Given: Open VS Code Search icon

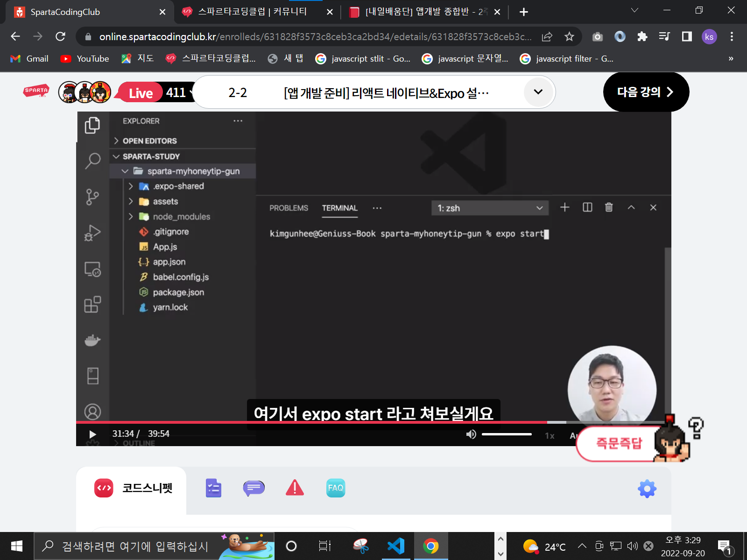Looking at the screenshot, I should 92,161.
